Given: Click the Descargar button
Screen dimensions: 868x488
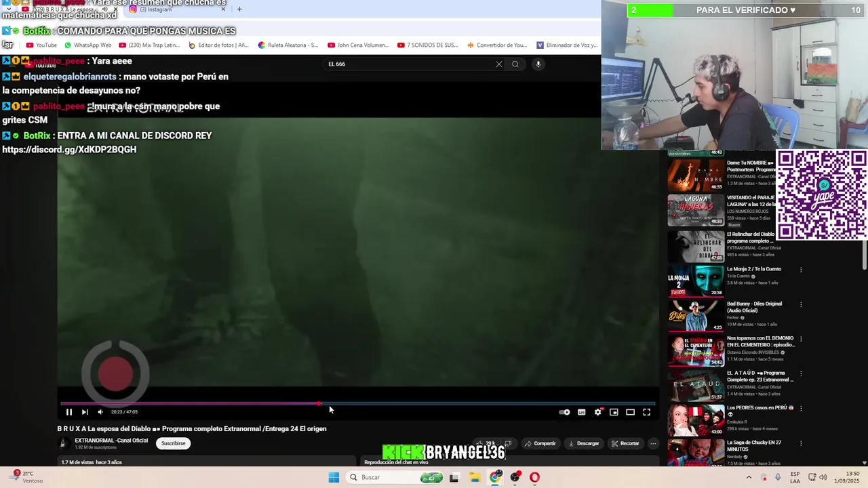Looking at the screenshot, I should coord(583,443).
